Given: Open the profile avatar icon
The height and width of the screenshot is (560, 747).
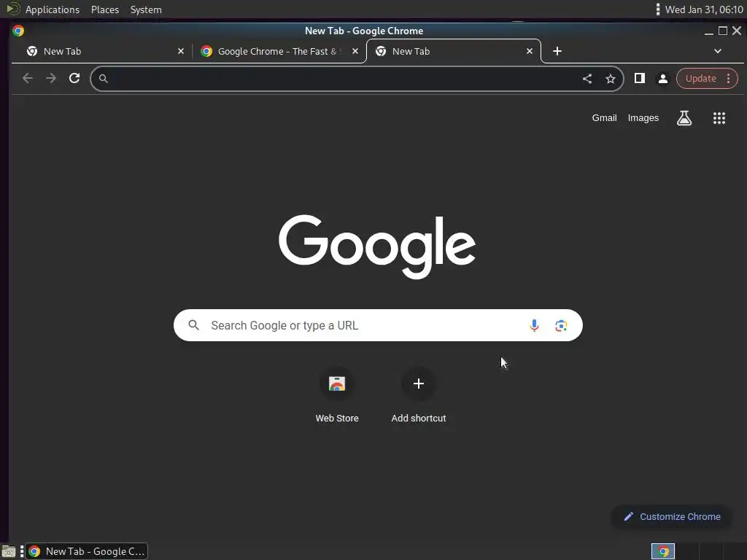Looking at the screenshot, I should 662,79.
